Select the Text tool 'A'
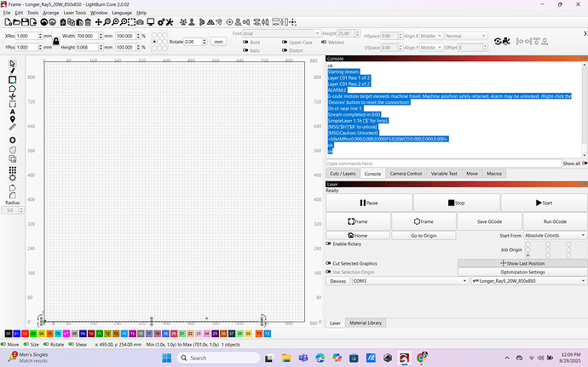 coord(13,112)
